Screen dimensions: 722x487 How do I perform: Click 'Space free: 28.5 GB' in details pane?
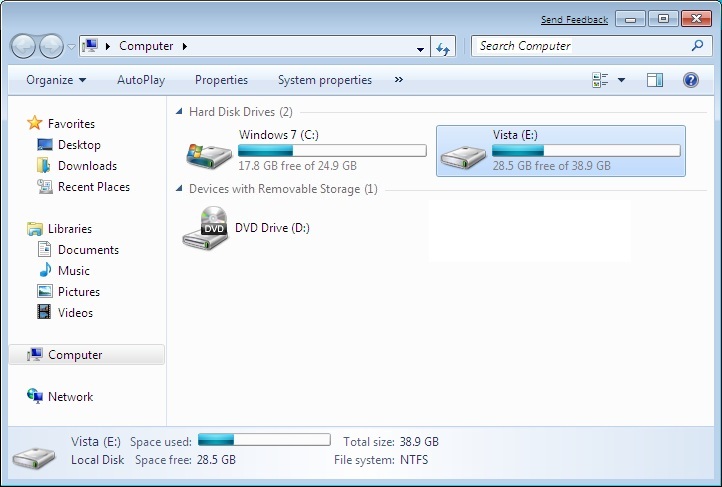tap(185, 460)
